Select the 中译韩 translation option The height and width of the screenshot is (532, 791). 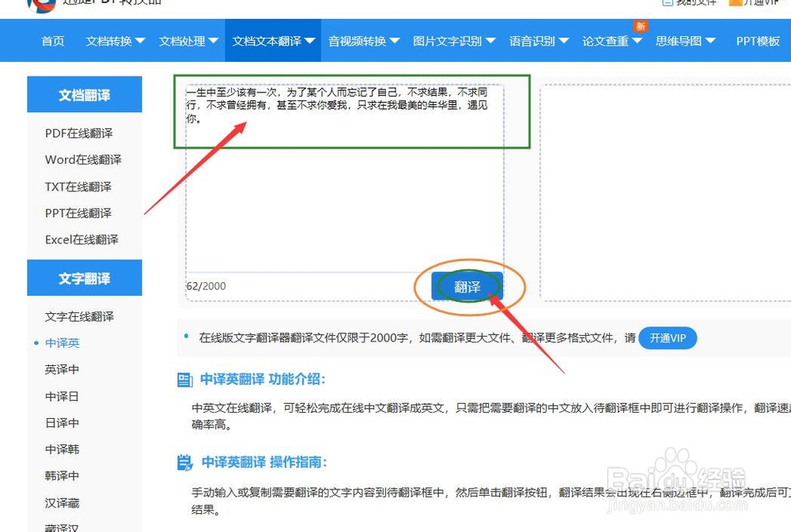pos(62,449)
